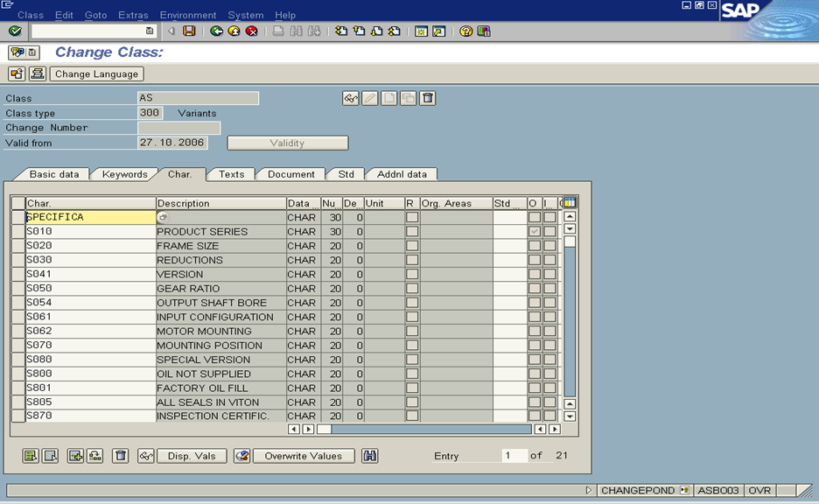Toggle R checkbox for S050 GEAR RATIO
This screenshot has width=819, height=504.
point(412,288)
